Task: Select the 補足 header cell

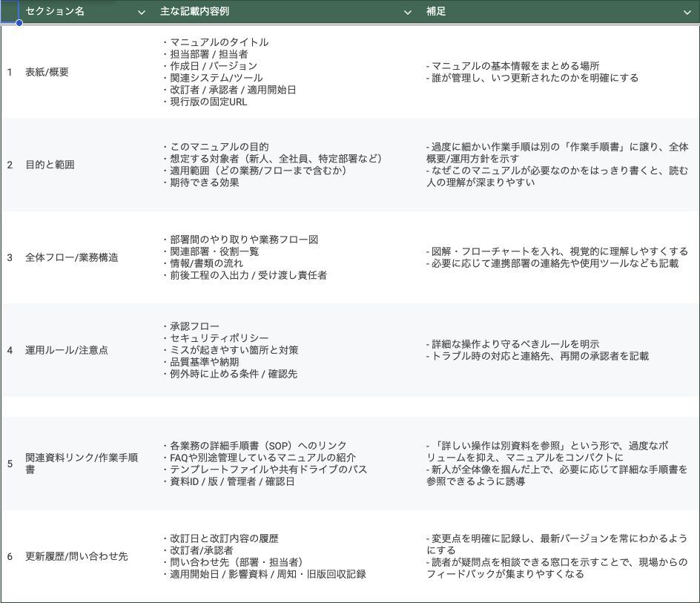Action: pyautogui.click(x=560, y=12)
